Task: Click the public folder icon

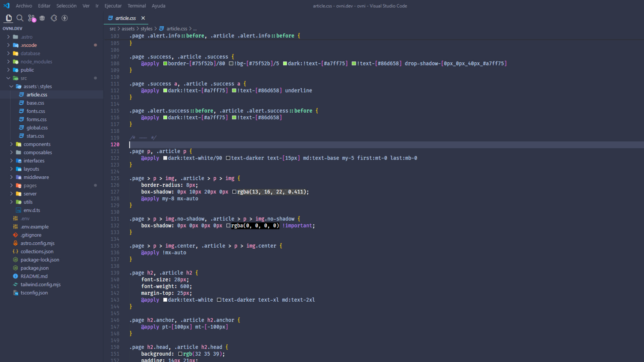Action: pyautogui.click(x=15, y=70)
